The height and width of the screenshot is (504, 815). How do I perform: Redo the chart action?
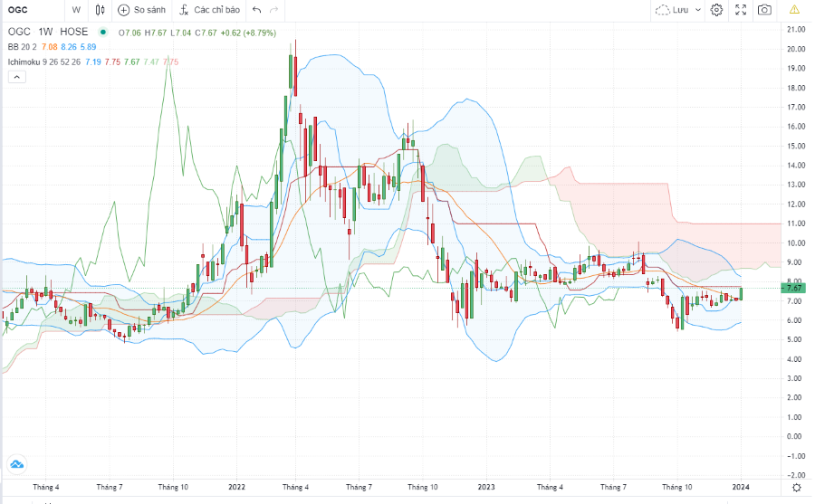point(274,10)
